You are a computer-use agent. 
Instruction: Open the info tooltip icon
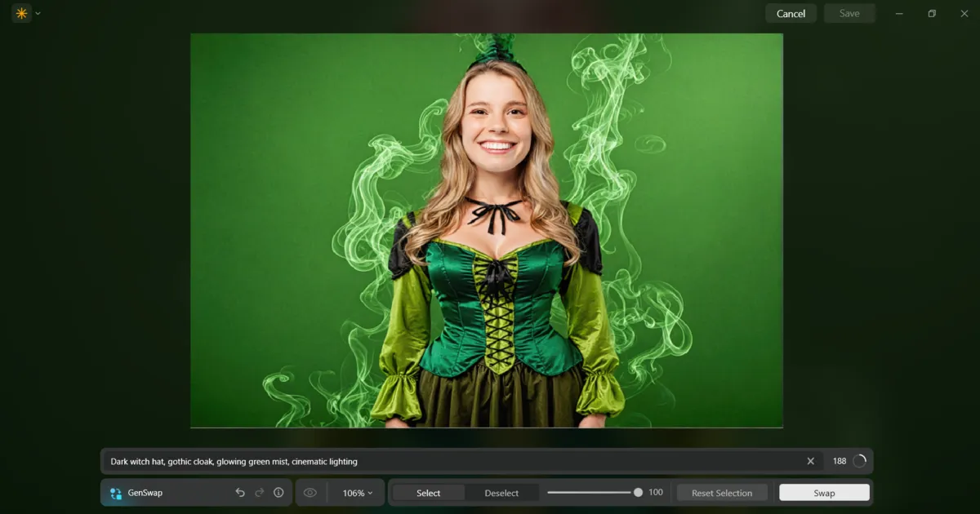tap(278, 492)
